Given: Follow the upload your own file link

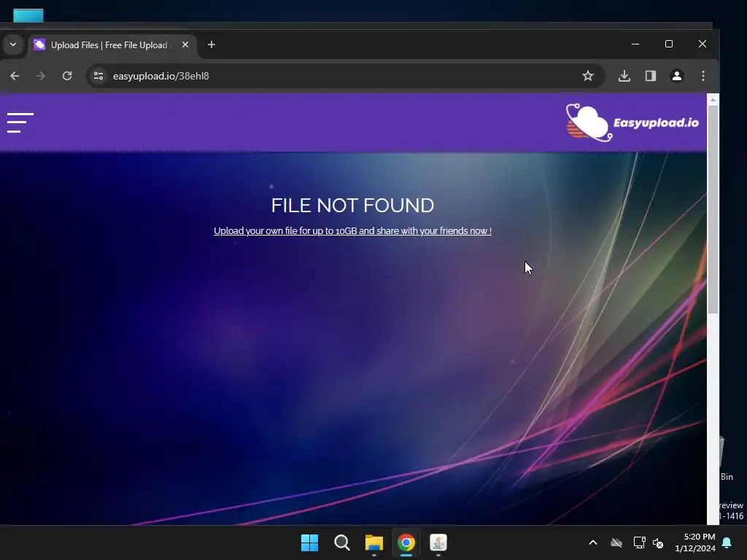Looking at the screenshot, I should pyautogui.click(x=352, y=231).
